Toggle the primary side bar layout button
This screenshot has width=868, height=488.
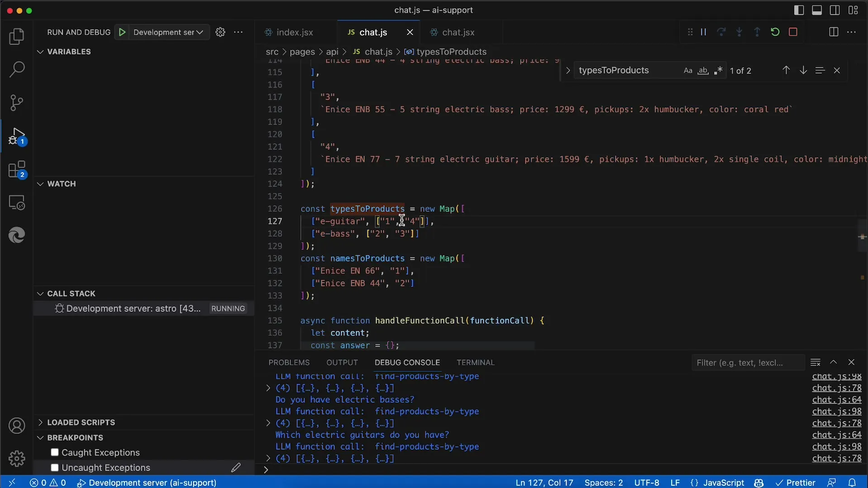(799, 10)
